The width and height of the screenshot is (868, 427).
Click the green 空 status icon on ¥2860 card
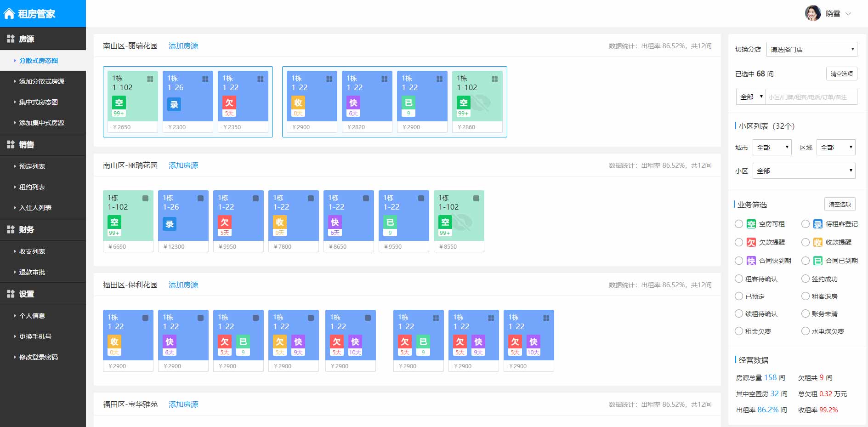(464, 102)
